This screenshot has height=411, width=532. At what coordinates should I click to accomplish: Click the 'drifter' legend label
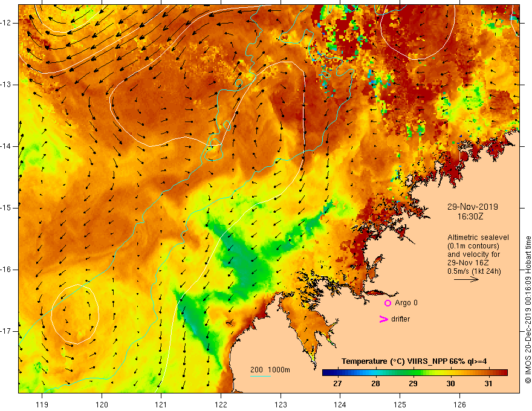tap(400, 319)
